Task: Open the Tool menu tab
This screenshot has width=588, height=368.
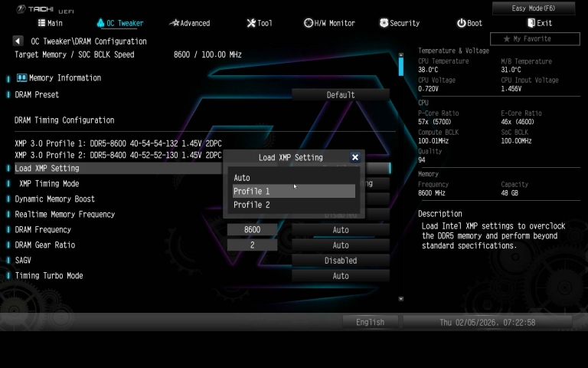Action: tap(260, 23)
